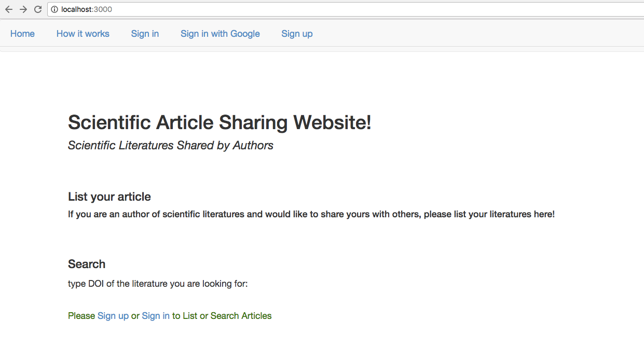Click the Search section heading
This screenshot has width=644, height=349.
pyautogui.click(x=87, y=264)
